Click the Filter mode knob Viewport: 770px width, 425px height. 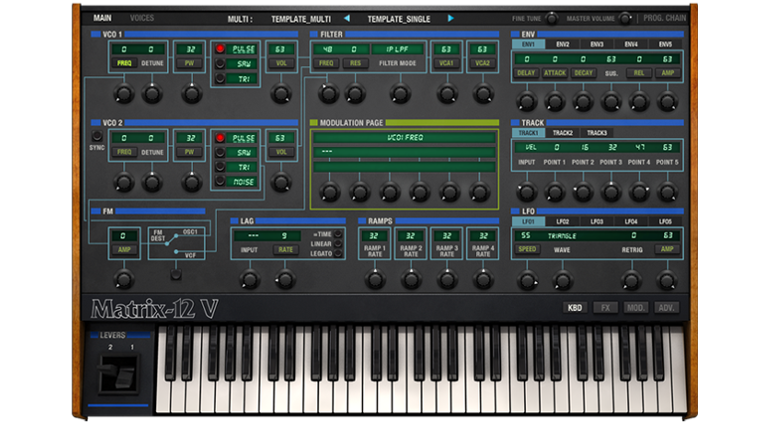coord(400,93)
